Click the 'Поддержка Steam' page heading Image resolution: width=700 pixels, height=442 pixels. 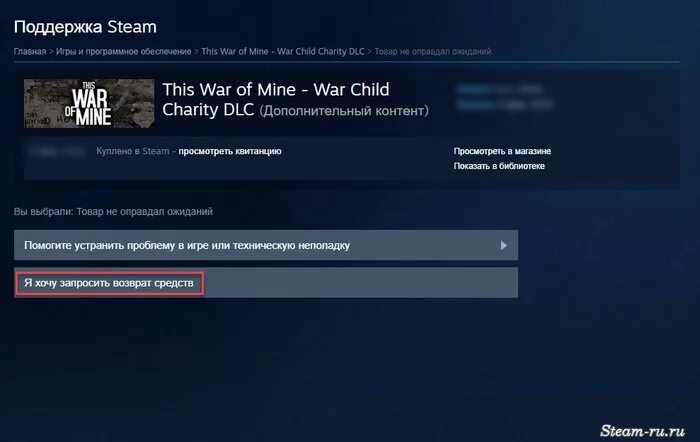[85, 27]
